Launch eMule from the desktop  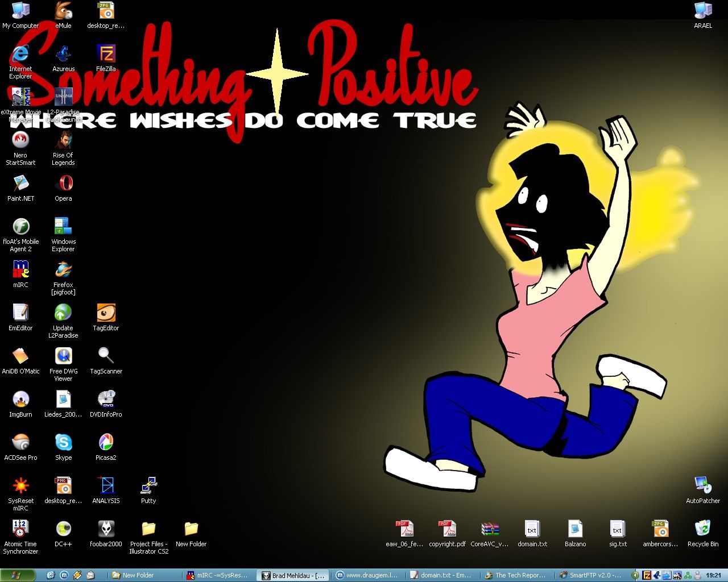click(x=63, y=15)
